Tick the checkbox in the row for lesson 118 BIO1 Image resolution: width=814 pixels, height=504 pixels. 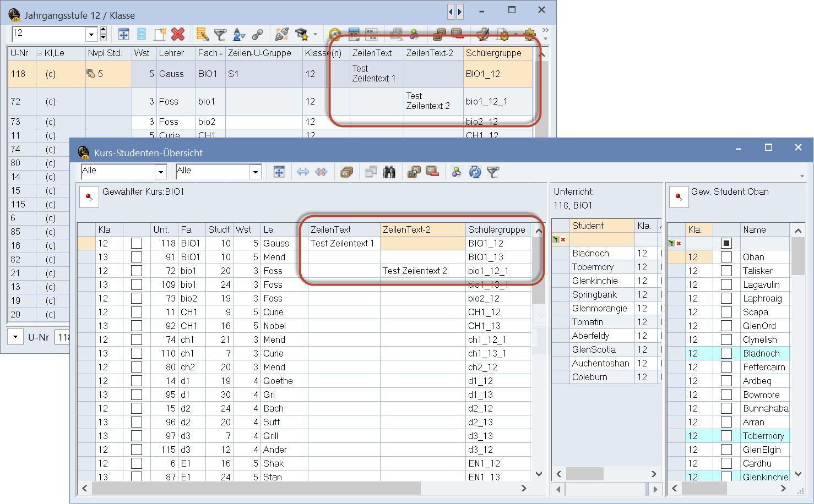(137, 243)
